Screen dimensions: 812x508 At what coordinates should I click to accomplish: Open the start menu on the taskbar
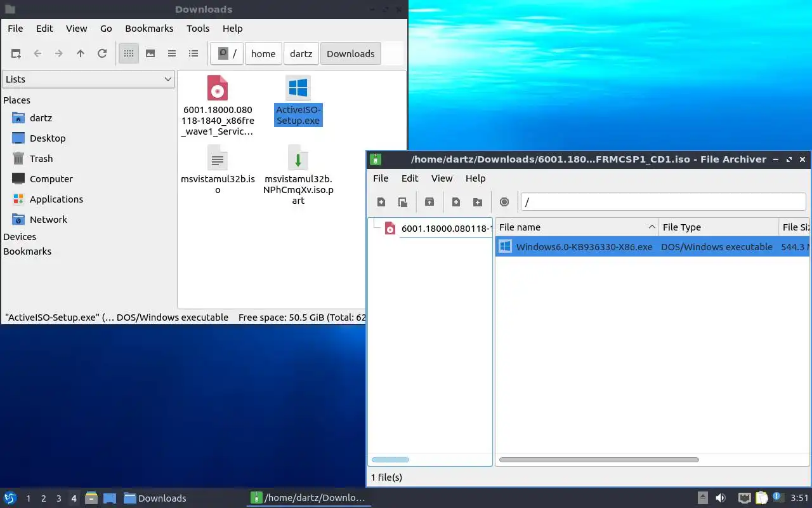pyautogui.click(x=10, y=498)
